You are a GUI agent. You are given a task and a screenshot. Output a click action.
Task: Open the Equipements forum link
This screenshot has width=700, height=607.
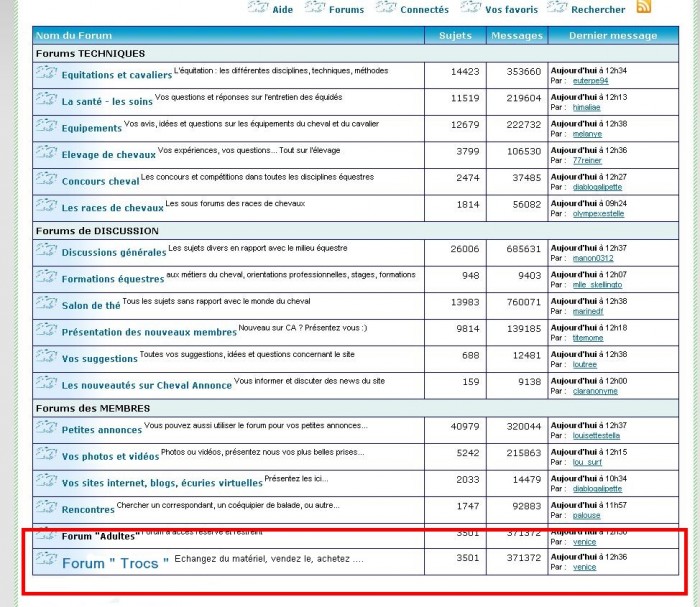click(92, 128)
